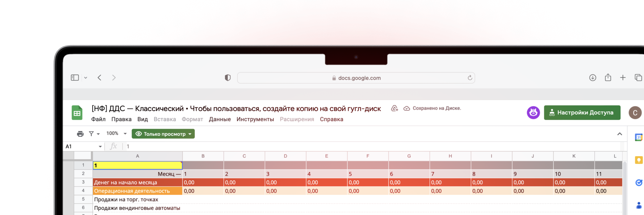Click the print icon in toolbar
The width and height of the screenshot is (644, 215).
(80, 134)
